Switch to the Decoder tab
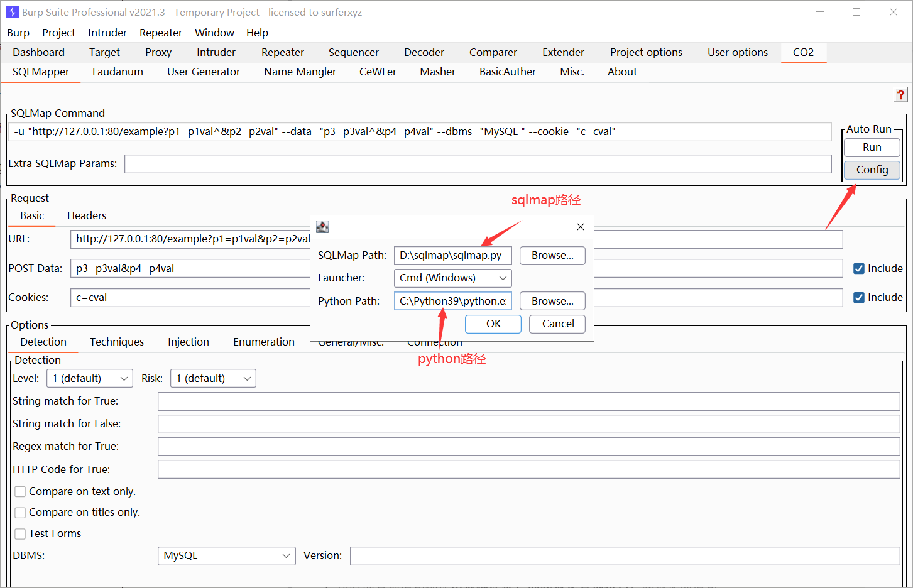Image resolution: width=913 pixels, height=588 pixels. pyautogui.click(x=424, y=52)
